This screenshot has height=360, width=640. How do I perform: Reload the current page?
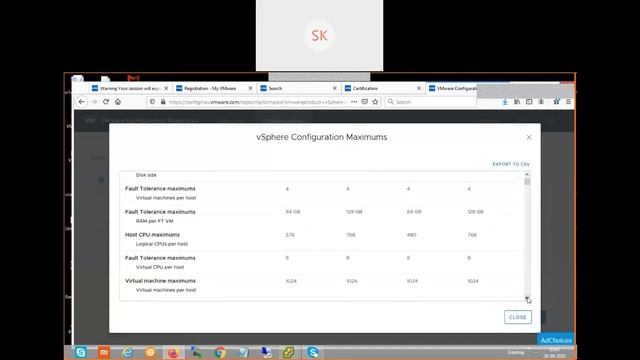click(106, 102)
